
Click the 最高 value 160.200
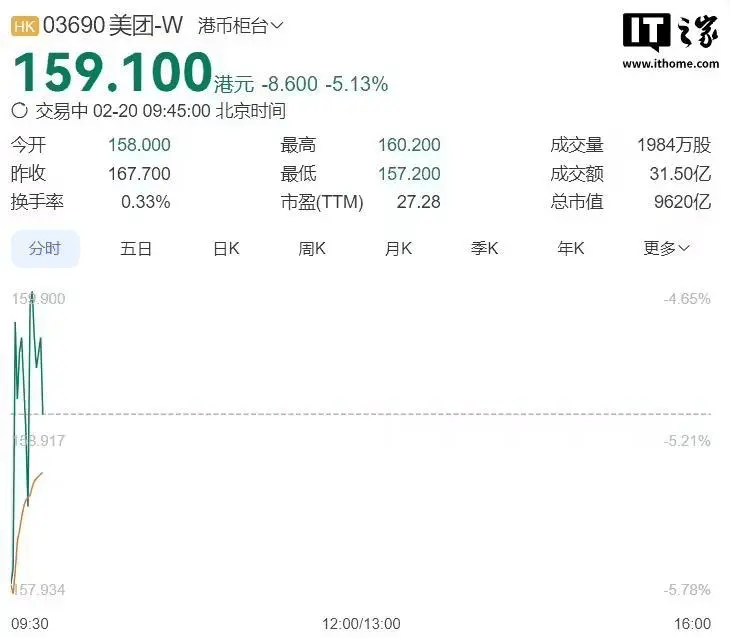coord(409,145)
